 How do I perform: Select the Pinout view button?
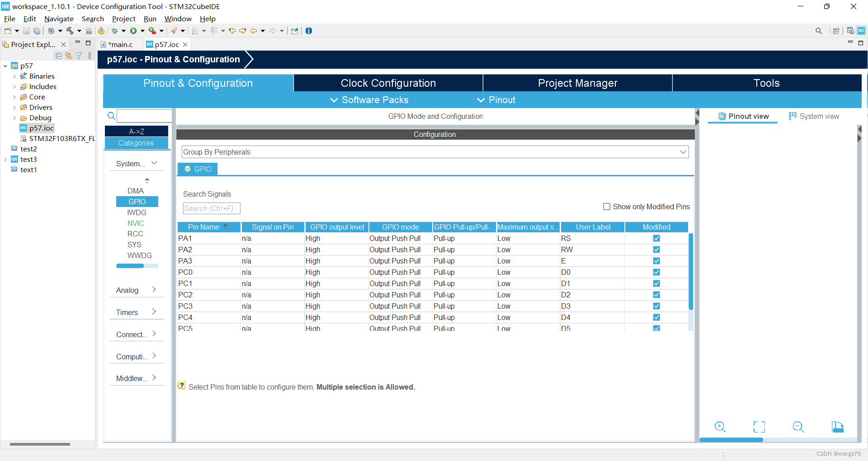(743, 116)
